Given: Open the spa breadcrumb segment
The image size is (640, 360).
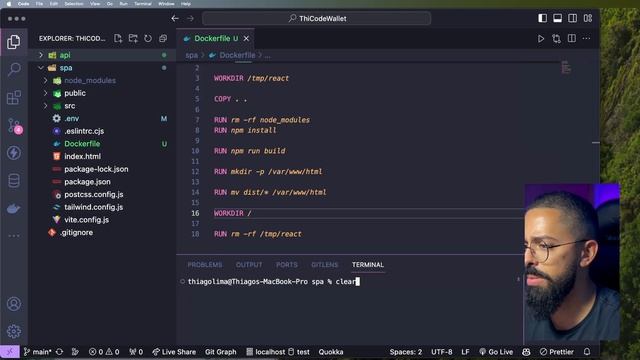Looking at the screenshot, I should click(191, 55).
